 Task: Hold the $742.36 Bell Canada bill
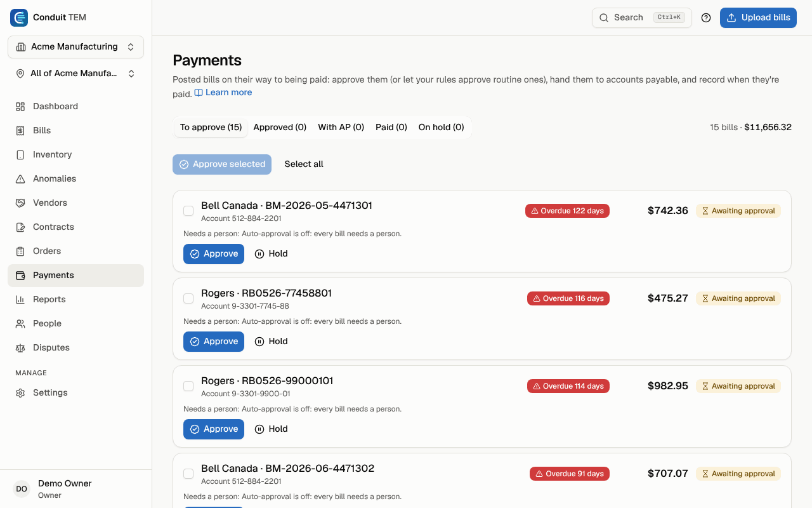coord(272,254)
